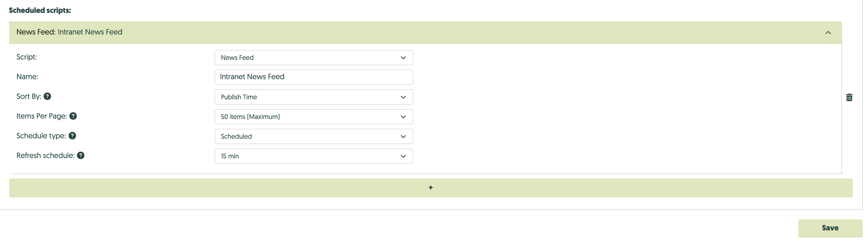Image resolution: width=868 pixels, height=241 pixels.
Task: Open the Sort By dropdown showing Publish Time
Action: pos(313,97)
